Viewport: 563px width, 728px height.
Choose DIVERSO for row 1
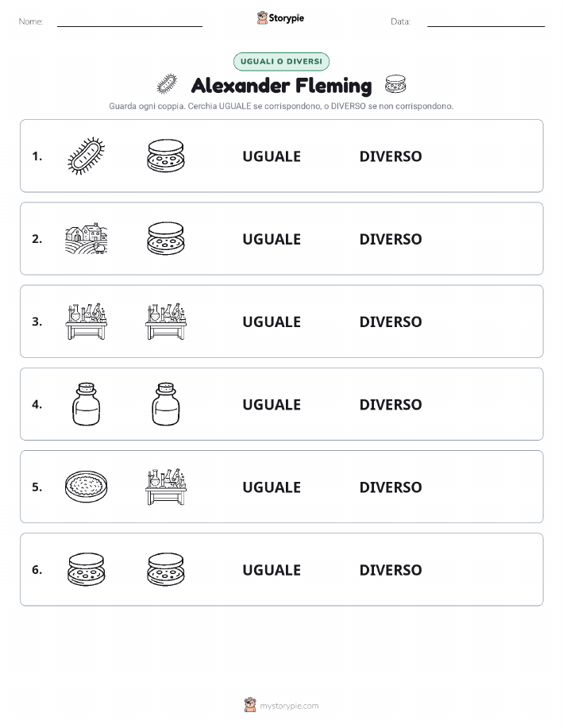pyautogui.click(x=391, y=156)
